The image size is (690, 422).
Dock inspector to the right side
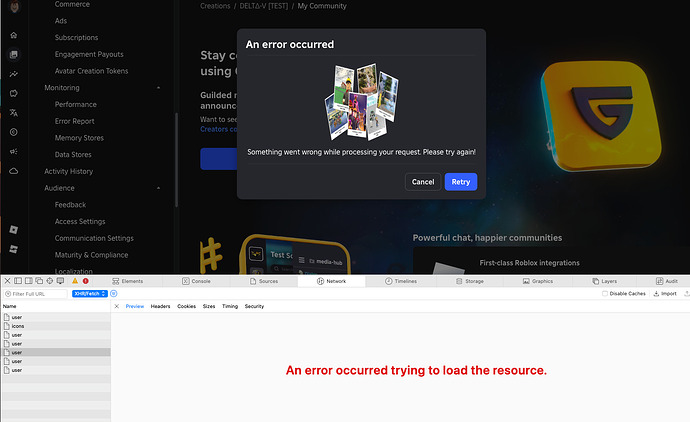click(29, 281)
